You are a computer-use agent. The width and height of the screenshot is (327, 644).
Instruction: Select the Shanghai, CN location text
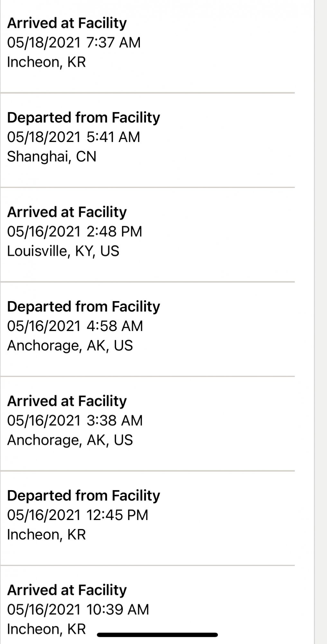coord(52,156)
